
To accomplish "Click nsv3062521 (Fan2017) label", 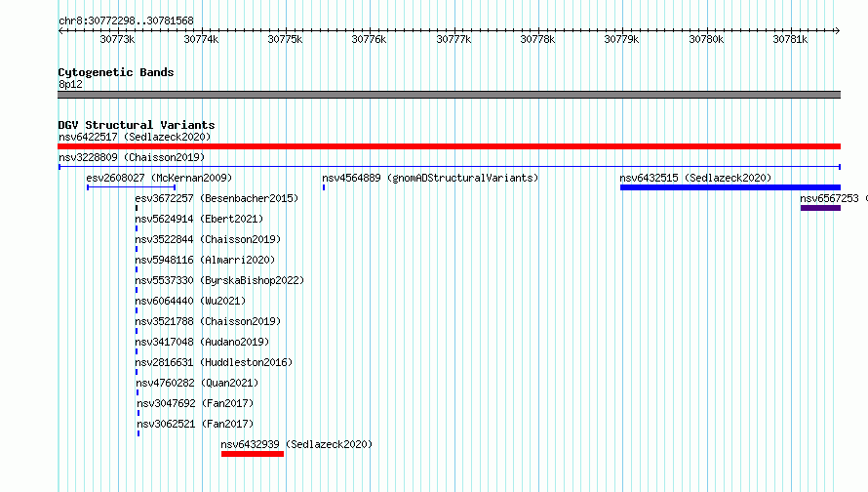I will (x=195, y=424).
